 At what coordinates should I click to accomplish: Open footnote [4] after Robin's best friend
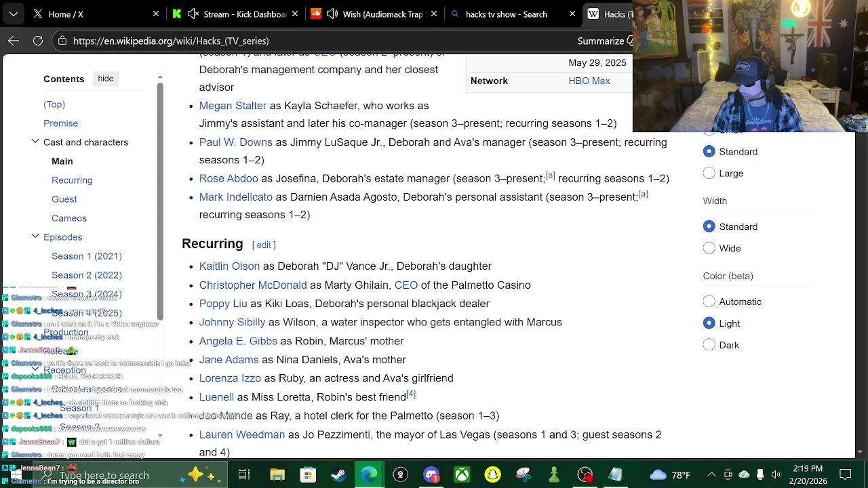click(x=411, y=394)
